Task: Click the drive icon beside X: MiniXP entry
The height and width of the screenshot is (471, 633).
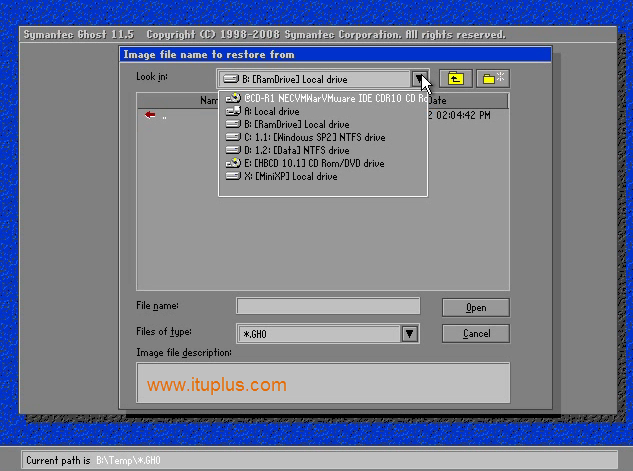Action: tap(233, 176)
